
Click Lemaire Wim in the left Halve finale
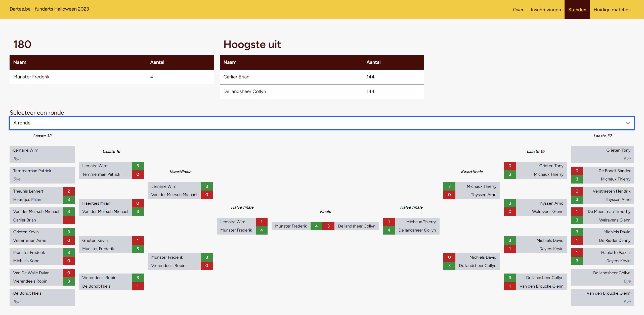click(233, 222)
